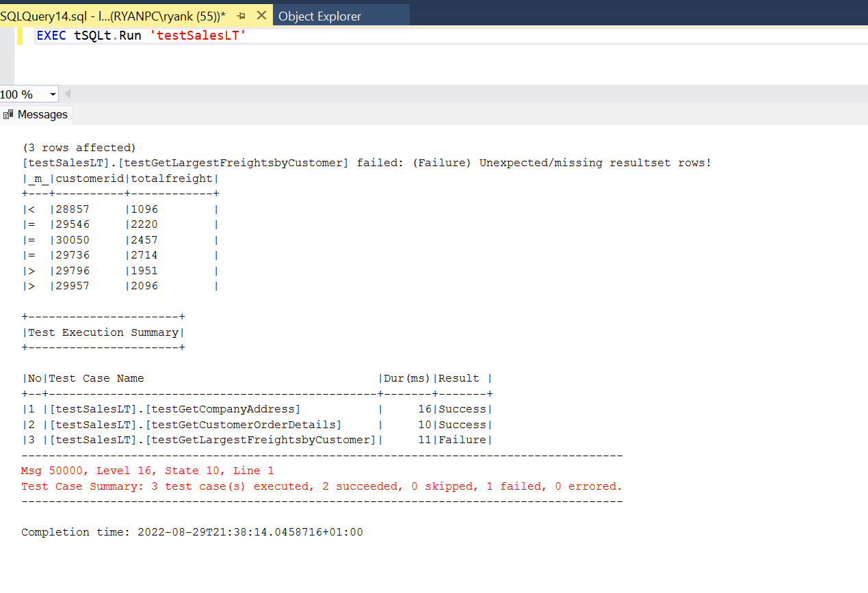
Task: Click the Messages tab icon
Action: (8, 115)
